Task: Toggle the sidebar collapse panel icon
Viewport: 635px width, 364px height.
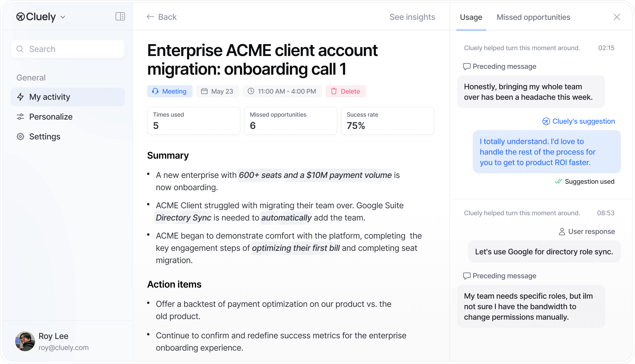Action: [x=120, y=17]
